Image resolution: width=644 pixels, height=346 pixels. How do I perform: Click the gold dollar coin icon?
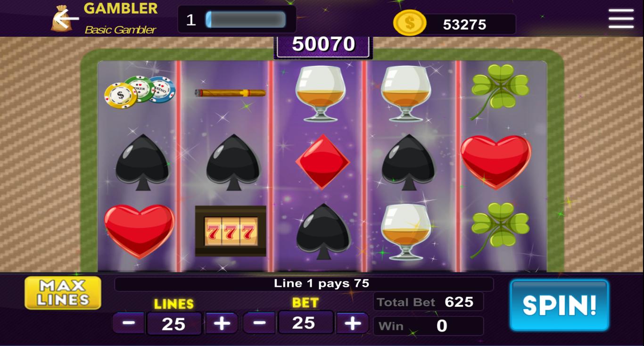click(x=410, y=23)
